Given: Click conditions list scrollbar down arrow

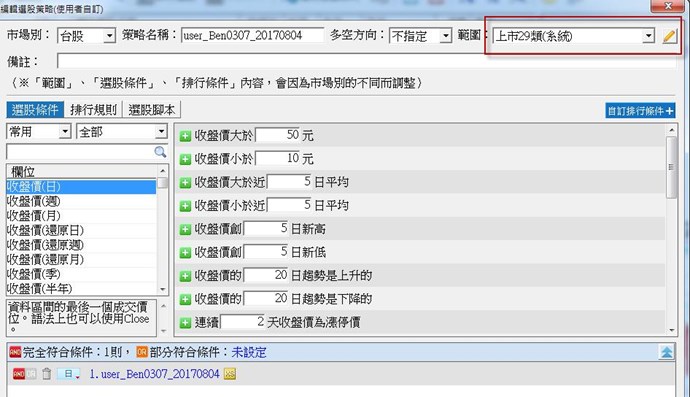Looking at the screenshot, I should point(671,330).
